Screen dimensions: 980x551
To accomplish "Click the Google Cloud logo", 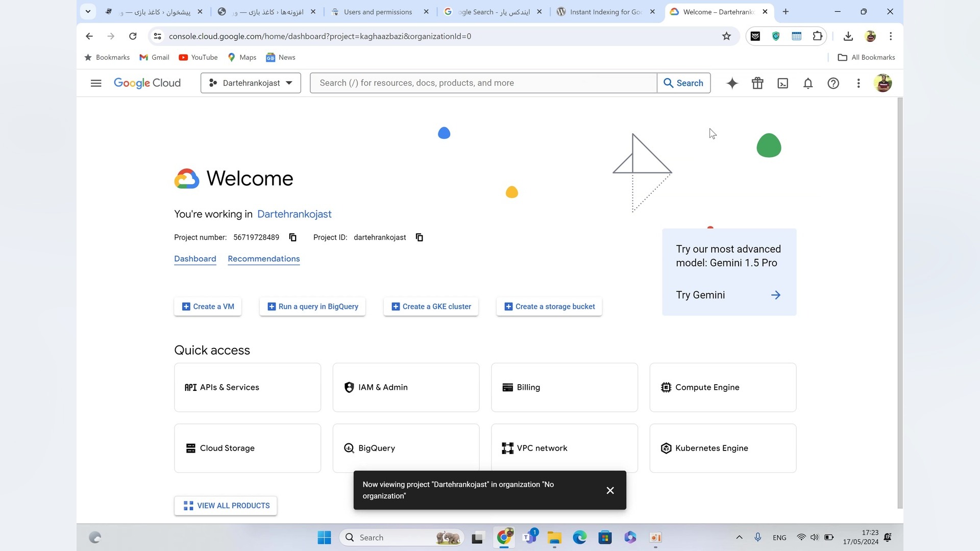I will [147, 83].
